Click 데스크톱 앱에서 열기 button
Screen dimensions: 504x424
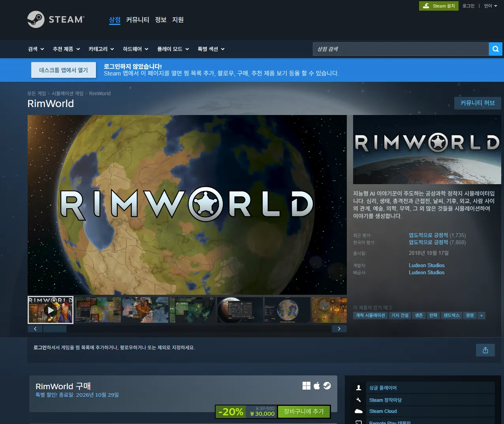[x=64, y=70]
